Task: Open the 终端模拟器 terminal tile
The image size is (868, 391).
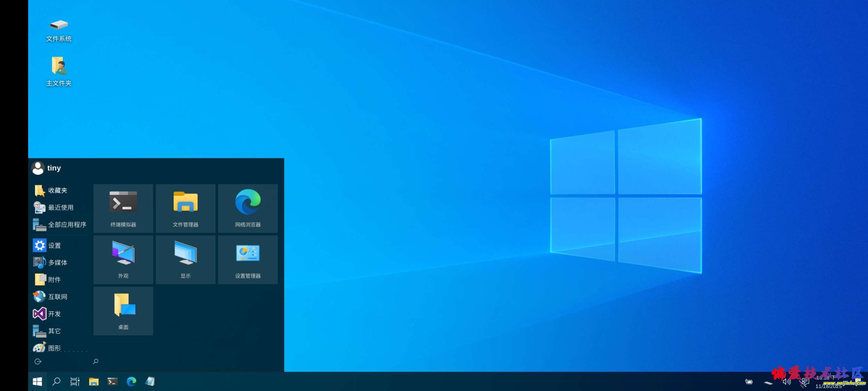Action: coord(123,208)
